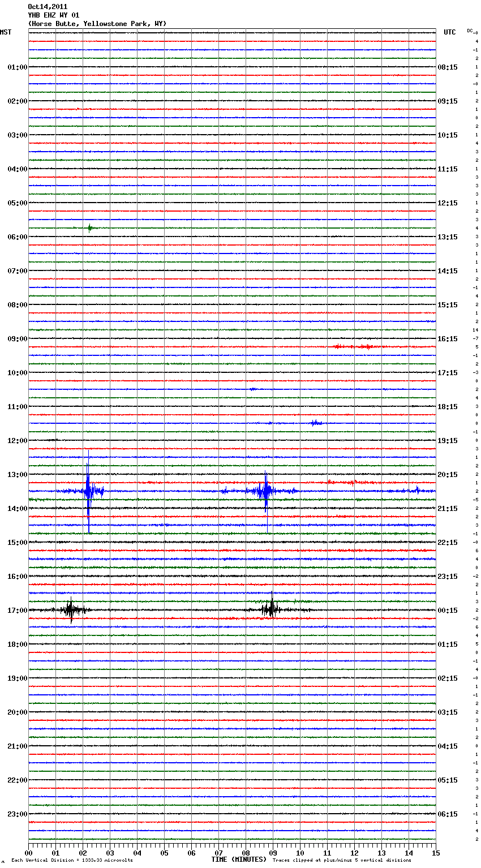The width and height of the screenshot is (481, 868).
Task: Click the Each Vertical Division 1333.33 microvolts note
Action: (72, 860)
